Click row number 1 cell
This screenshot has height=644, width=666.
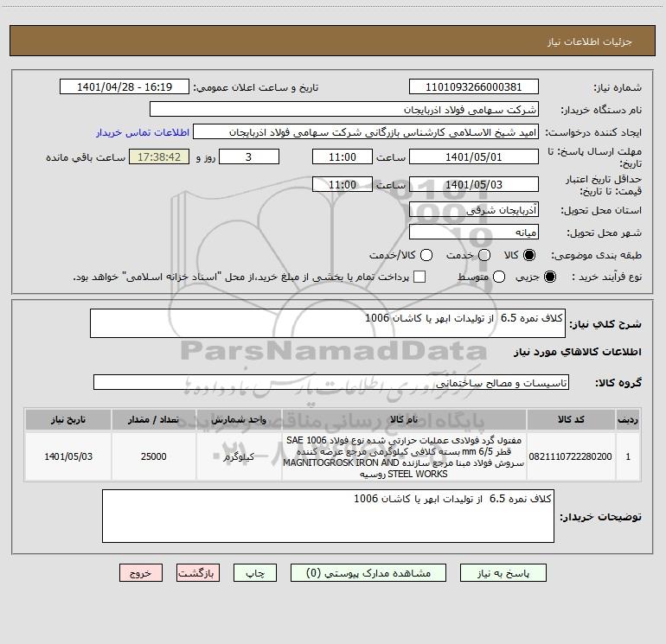(x=628, y=456)
